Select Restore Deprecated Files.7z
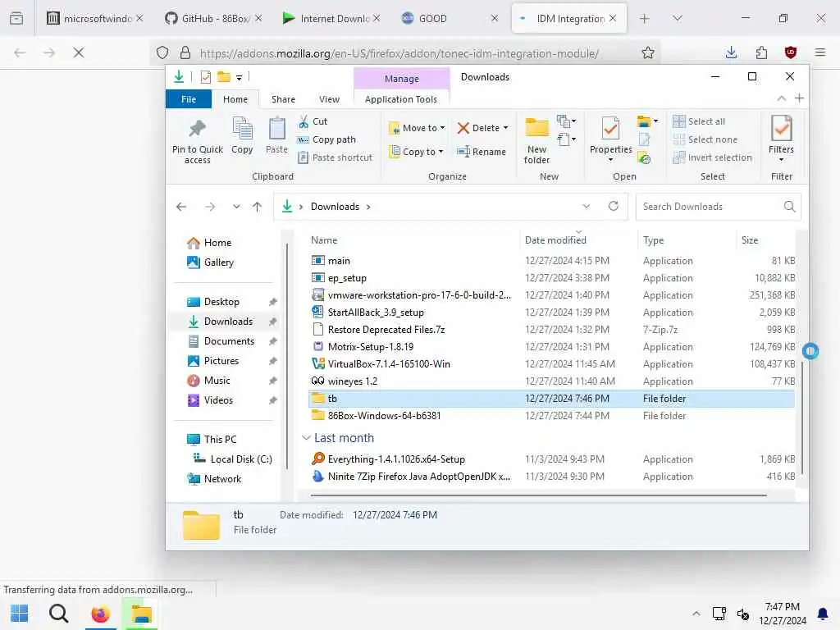The image size is (840, 630). [x=552, y=330]
